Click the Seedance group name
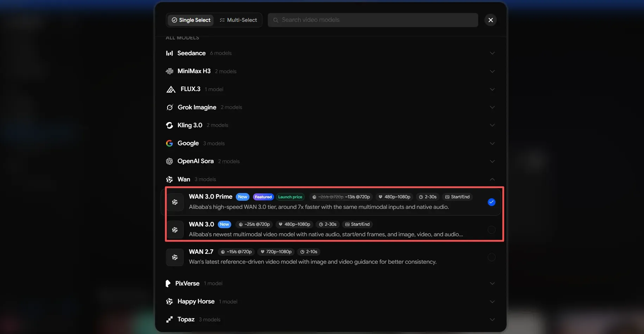The width and height of the screenshot is (644, 334). click(191, 53)
